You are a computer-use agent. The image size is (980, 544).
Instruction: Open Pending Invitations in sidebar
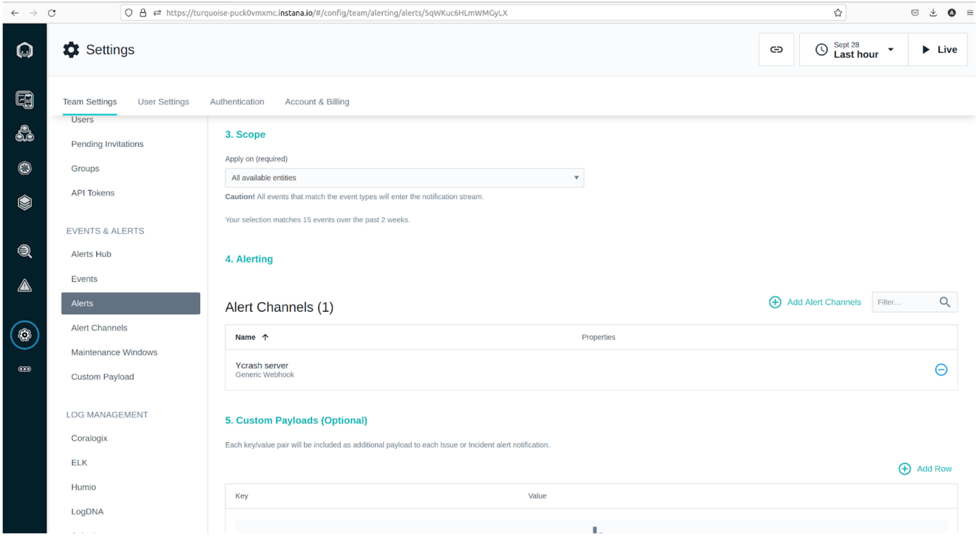pos(107,144)
